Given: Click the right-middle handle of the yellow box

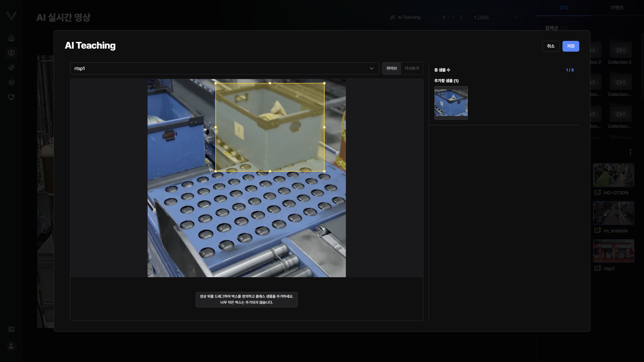Looking at the screenshot, I should 324,127.
